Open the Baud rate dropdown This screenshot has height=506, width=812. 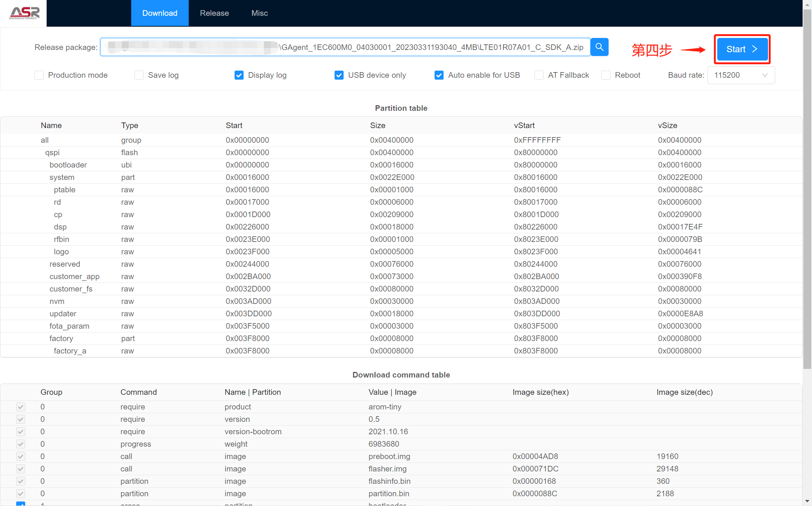[741, 75]
